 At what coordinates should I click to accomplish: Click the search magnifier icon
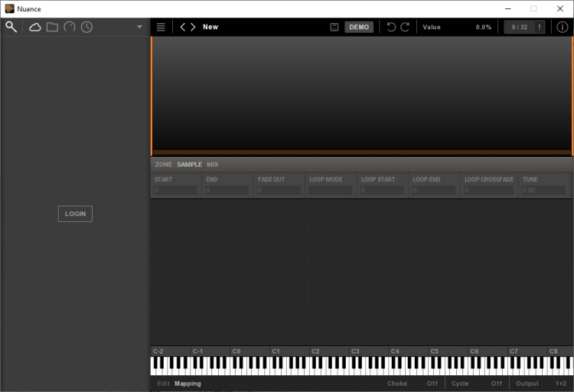coord(11,27)
